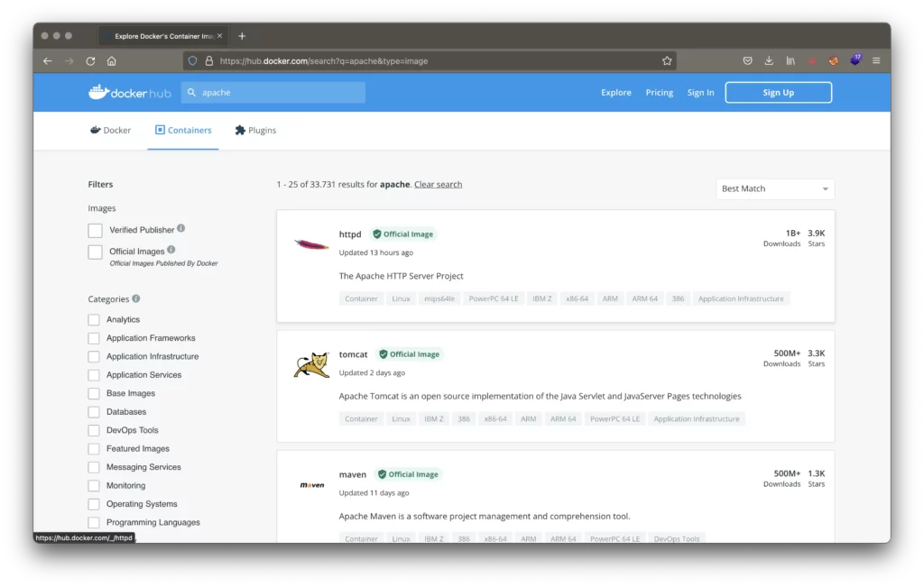Click the maven logo thumbnail
Screen dimensions: 924x587
[311, 485]
